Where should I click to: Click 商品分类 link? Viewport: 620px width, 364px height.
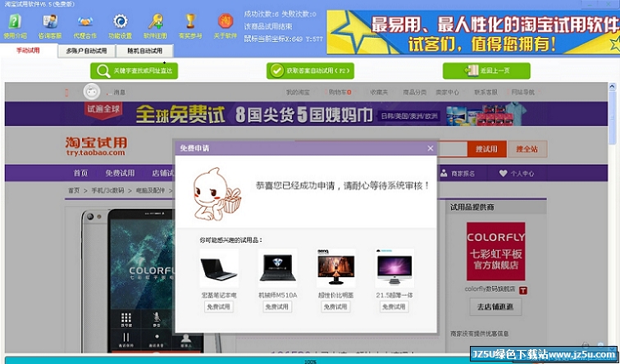(x=414, y=92)
